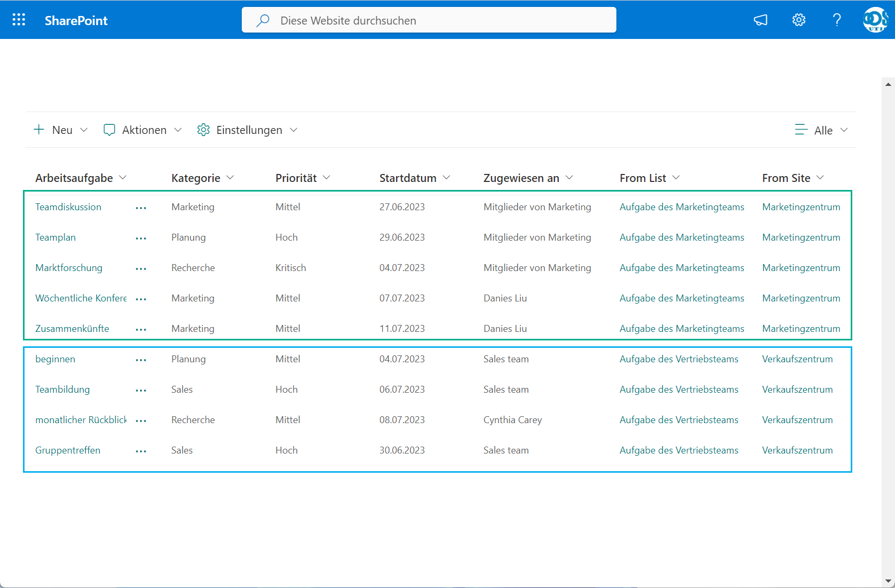Open the user profile avatar
The height and width of the screenshot is (588, 895).
tap(876, 20)
